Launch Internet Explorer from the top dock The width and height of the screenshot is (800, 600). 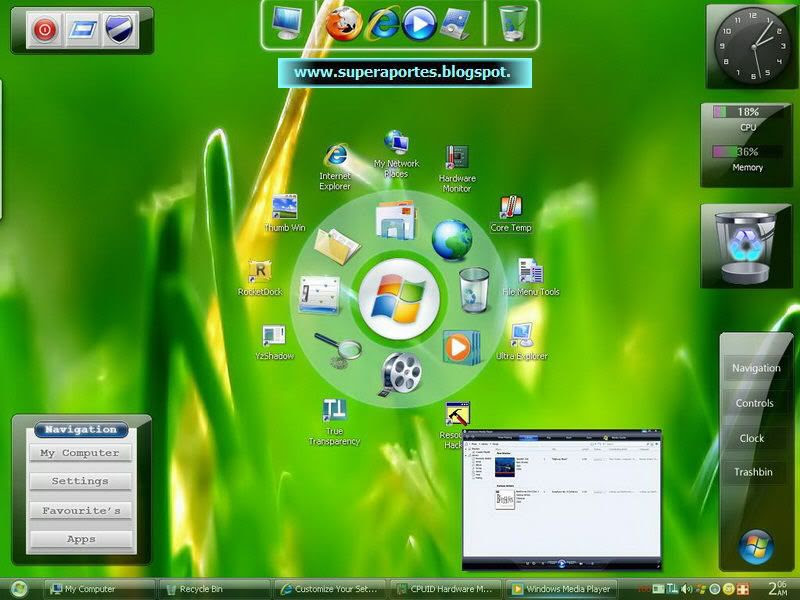pos(383,23)
